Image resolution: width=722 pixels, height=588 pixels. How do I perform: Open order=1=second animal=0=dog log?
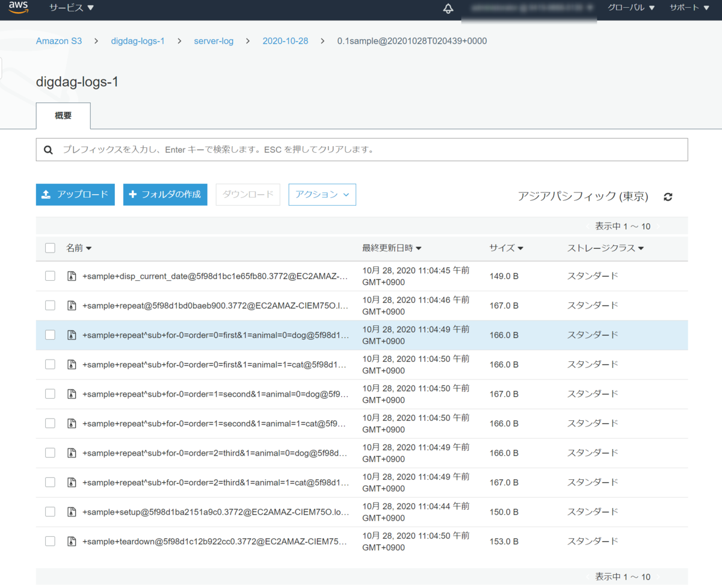click(x=215, y=394)
